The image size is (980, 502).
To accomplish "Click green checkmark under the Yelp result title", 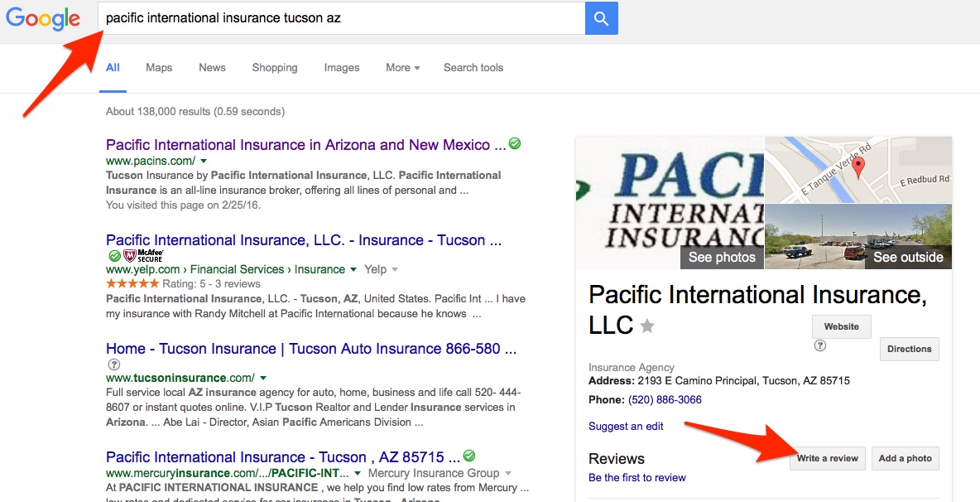I will 114,256.
